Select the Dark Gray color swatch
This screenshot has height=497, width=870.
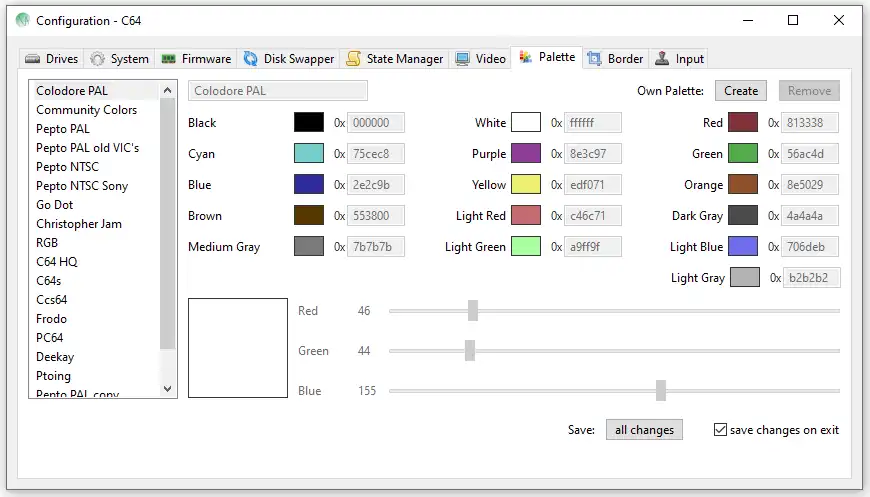click(743, 216)
